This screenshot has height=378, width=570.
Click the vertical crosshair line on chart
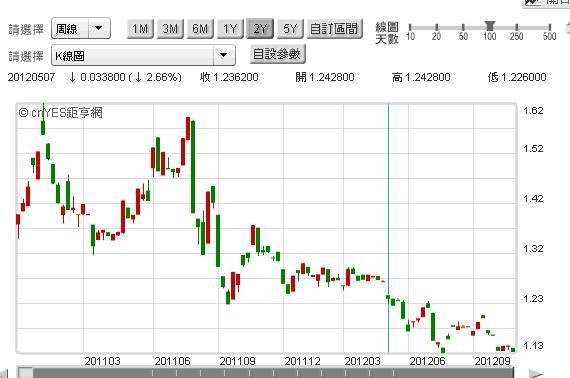tap(388, 228)
